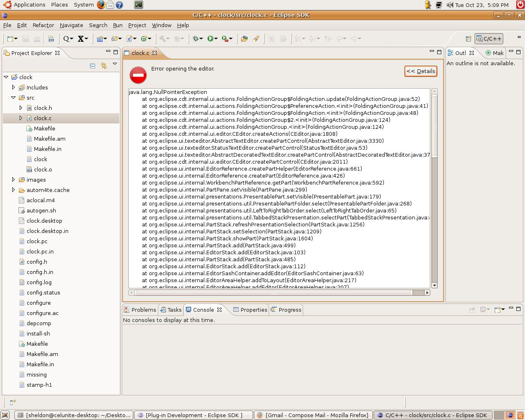Collapse the clock project node
525x420 pixels.
point(6,77)
